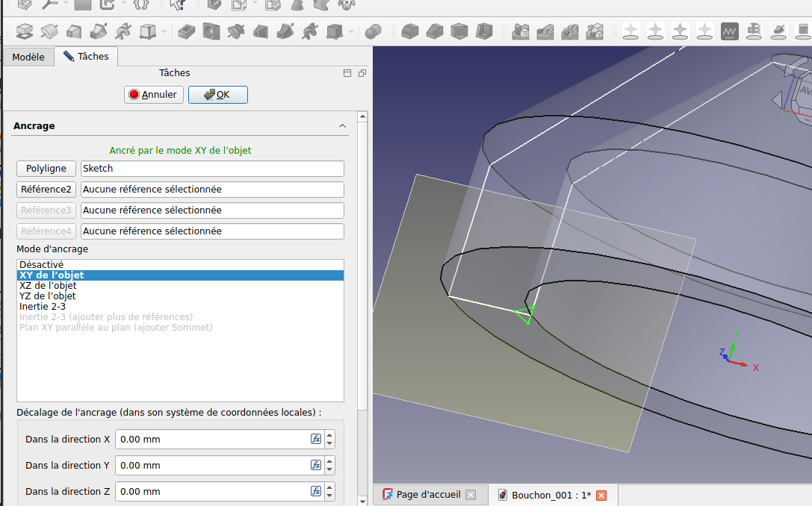Click the task panel scrollbar down arrow
Screen dimensions: 812x506
[x=362, y=502]
